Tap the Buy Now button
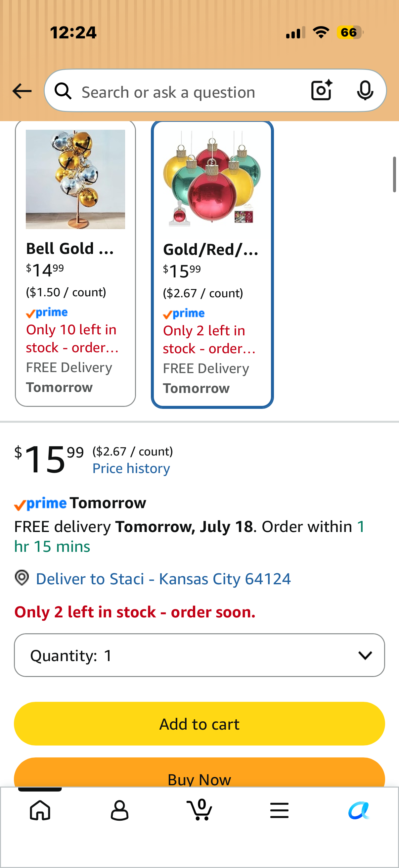The height and width of the screenshot is (868, 399). click(x=199, y=773)
